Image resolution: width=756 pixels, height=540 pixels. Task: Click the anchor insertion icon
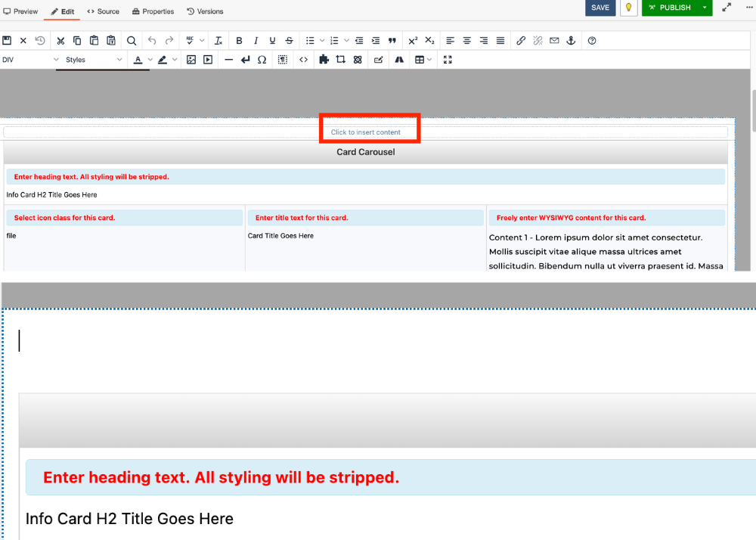pos(572,40)
